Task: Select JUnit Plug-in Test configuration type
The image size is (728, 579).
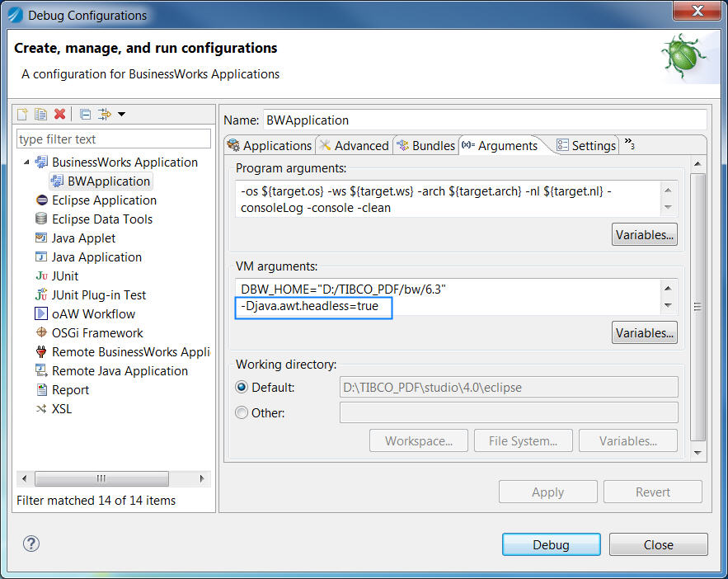Action: point(98,294)
